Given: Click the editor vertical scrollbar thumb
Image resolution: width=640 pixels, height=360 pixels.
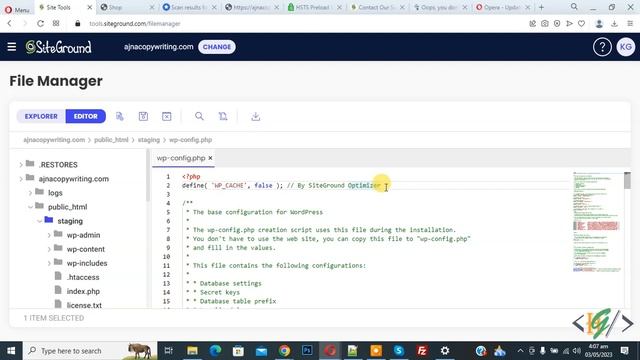Looking at the screenshot, I should pyautogui.click(x=627, y=180).
